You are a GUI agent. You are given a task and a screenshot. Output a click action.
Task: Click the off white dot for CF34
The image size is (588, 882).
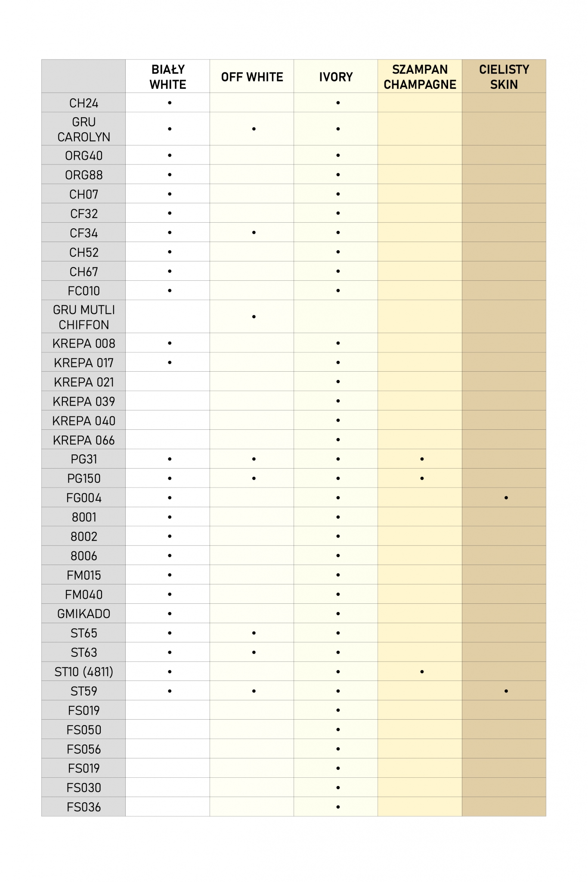tap(254, 233)
